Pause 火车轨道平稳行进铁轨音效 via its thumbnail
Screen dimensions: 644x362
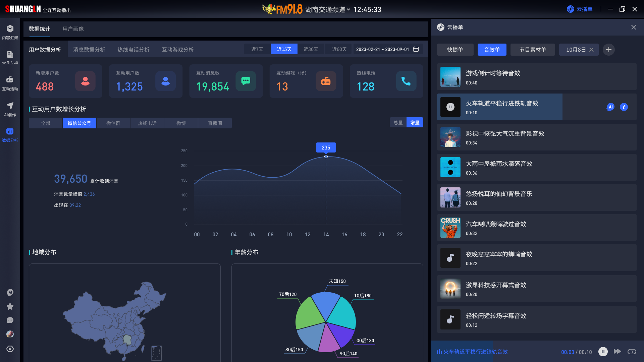coord(450,107)
